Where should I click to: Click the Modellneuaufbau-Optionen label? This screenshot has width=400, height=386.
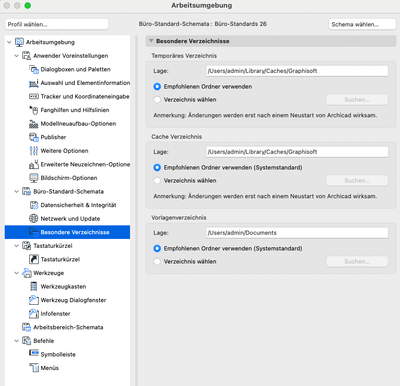[x=78, y=124]
